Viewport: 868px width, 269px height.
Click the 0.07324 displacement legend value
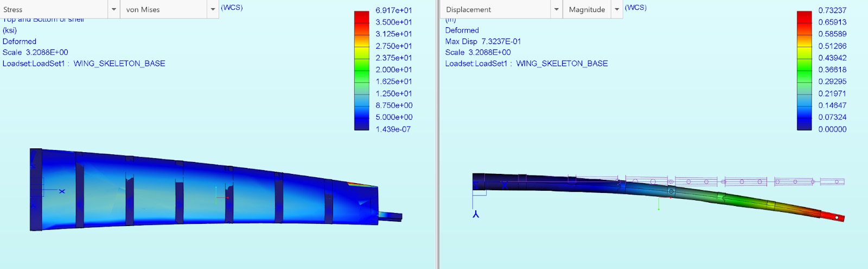click(832, 117)
